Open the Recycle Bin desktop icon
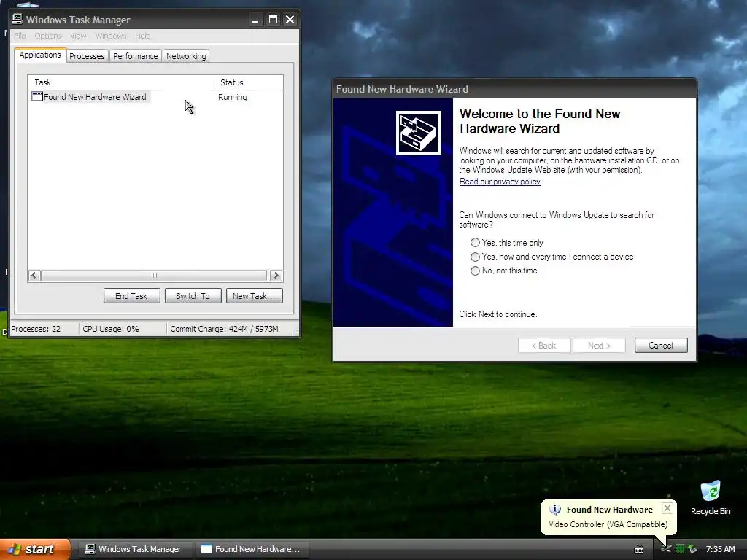This screenshot has height=560, width=747. [711, 497]
